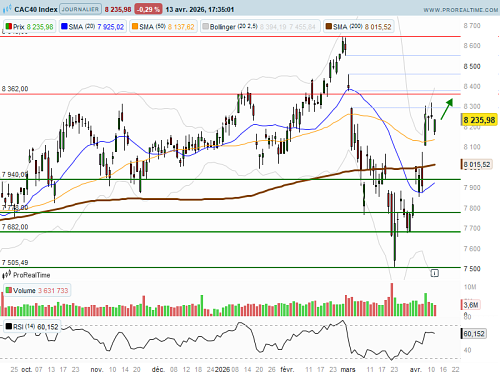This screenshot has height=375, width=500.
Task: Click the 8 100 price axis tick
Action: [x=472, y=147]
